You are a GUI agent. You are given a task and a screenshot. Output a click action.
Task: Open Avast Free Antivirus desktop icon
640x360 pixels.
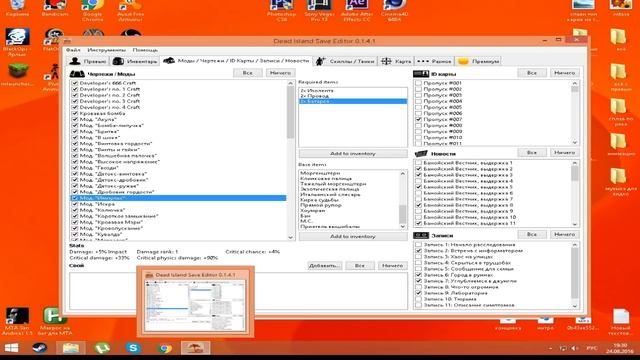coord(130,10)
